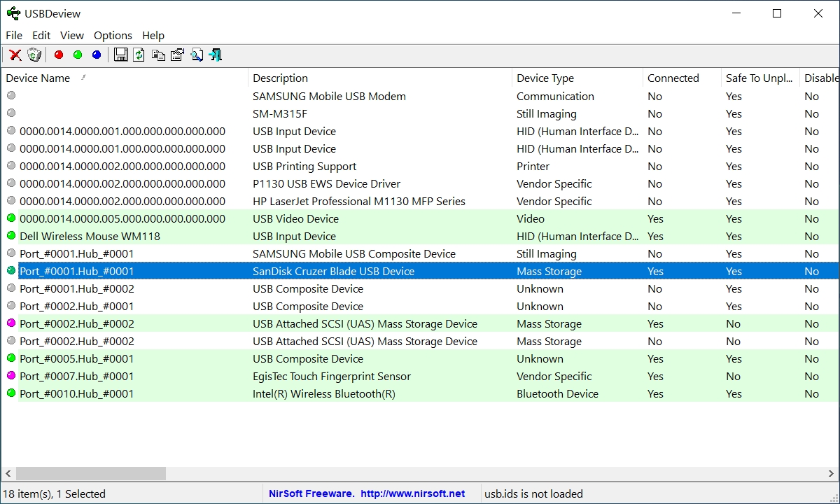Toggle device state with blue ball icon

click(96, 55)
